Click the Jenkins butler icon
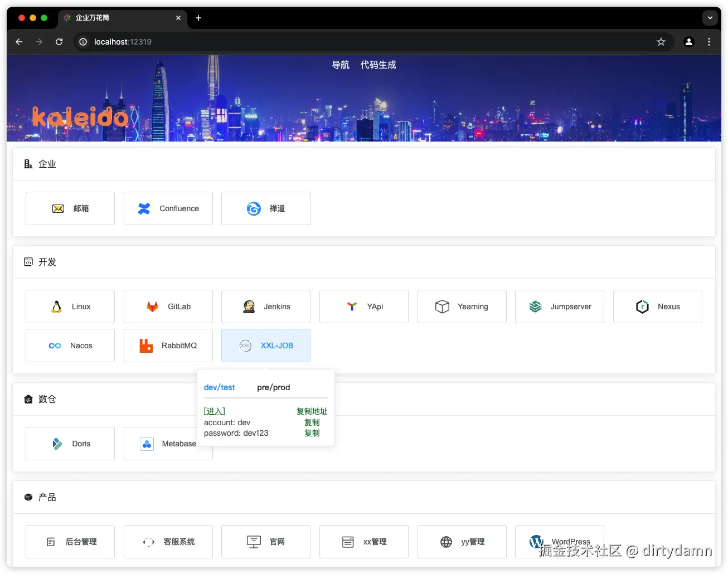 249,307
